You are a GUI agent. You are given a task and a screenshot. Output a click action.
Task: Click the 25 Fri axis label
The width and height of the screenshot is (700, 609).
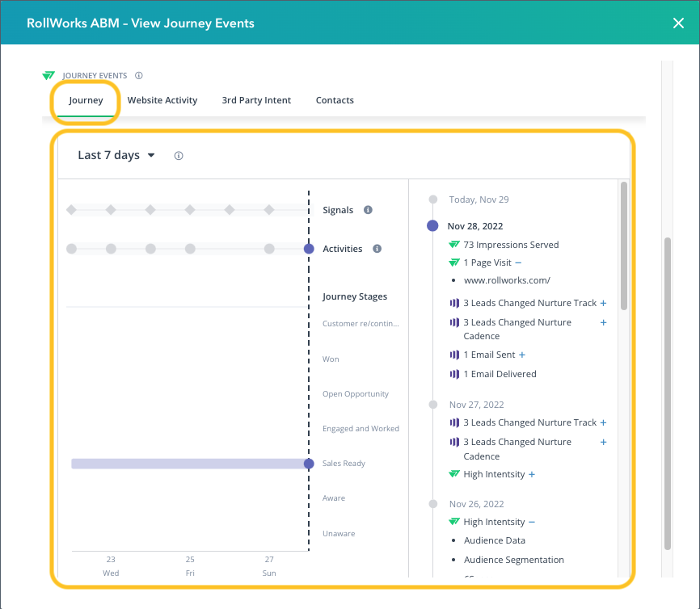pos(190,566)
